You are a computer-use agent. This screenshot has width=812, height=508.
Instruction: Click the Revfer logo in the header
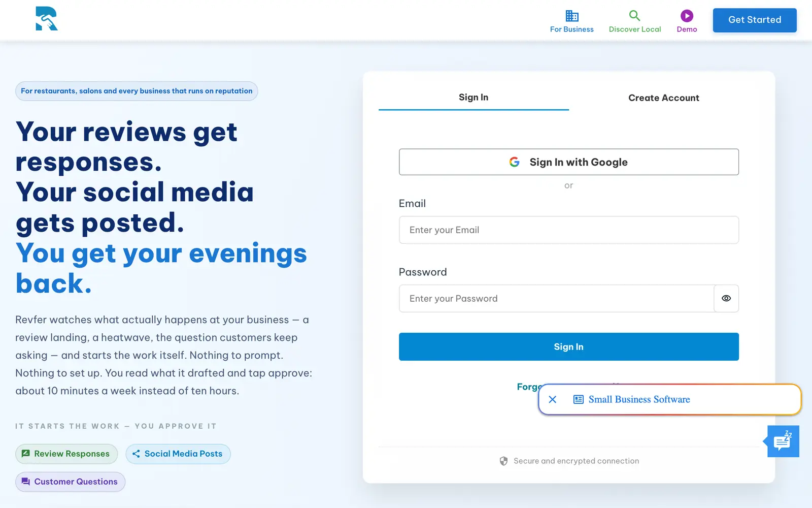47,19
